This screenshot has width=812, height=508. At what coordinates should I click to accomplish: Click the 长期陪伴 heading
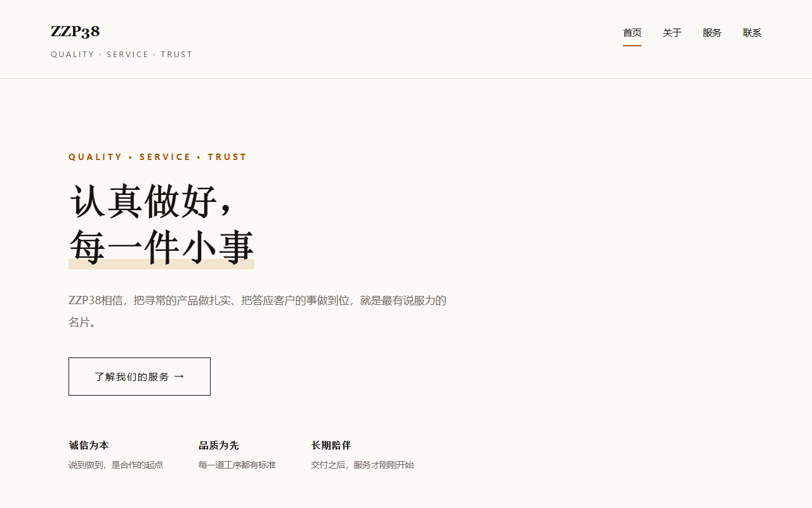click(331, 445)
